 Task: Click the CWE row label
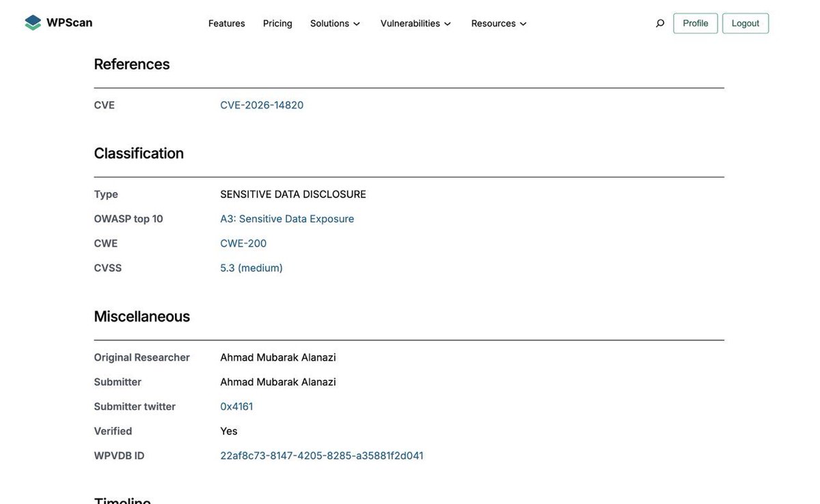[x=106, y=244]
